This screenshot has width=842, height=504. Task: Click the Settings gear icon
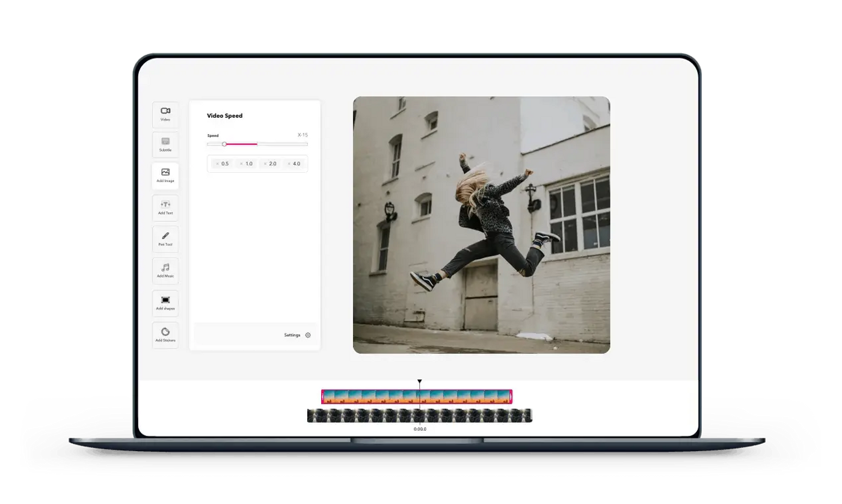point(308,335)
